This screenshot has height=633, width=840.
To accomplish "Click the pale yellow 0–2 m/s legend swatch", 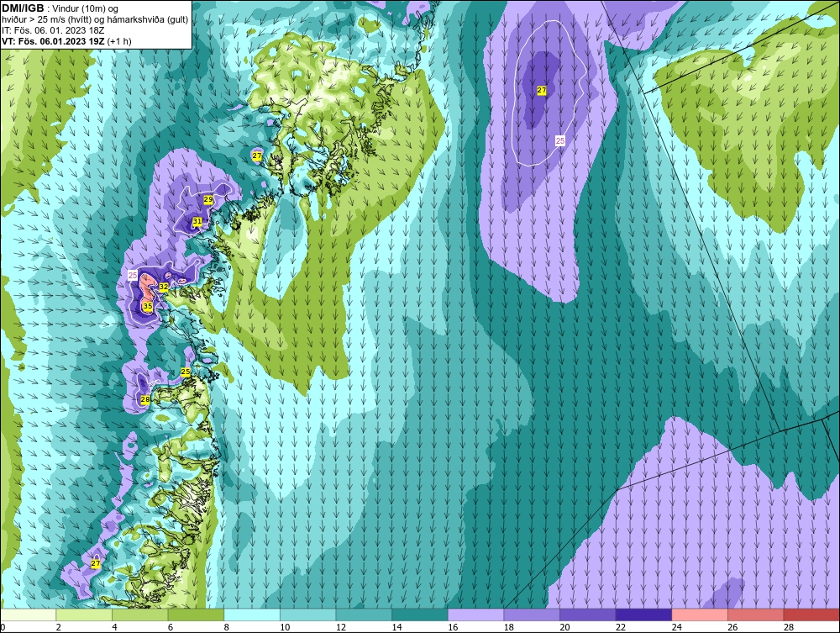I will (x=28, y=615).
